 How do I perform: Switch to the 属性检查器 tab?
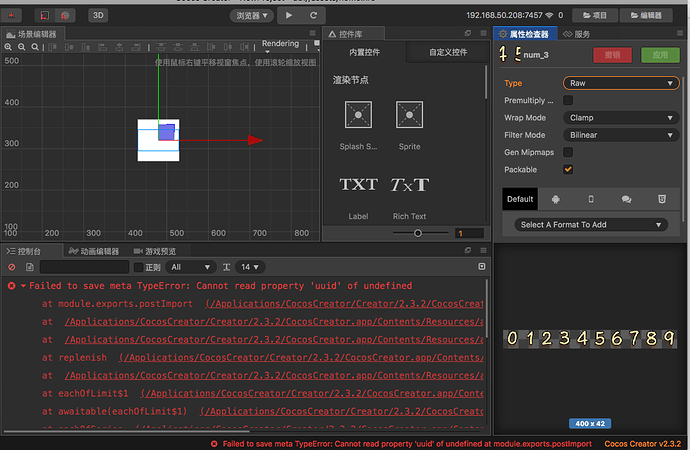tap(525, 34)
